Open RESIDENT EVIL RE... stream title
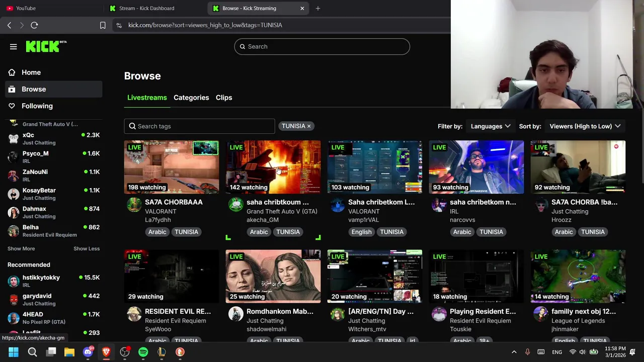644x362 pixels. pos(178,311)
